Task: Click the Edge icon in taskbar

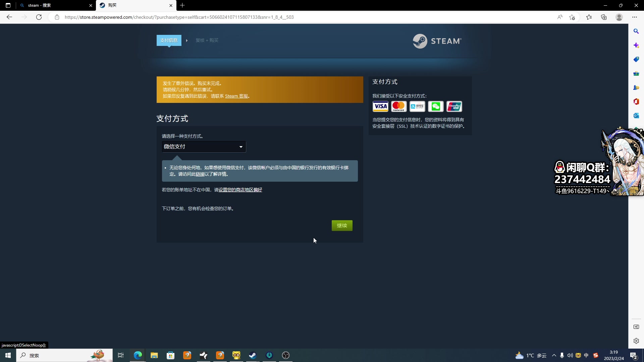Action: (138, 355)
